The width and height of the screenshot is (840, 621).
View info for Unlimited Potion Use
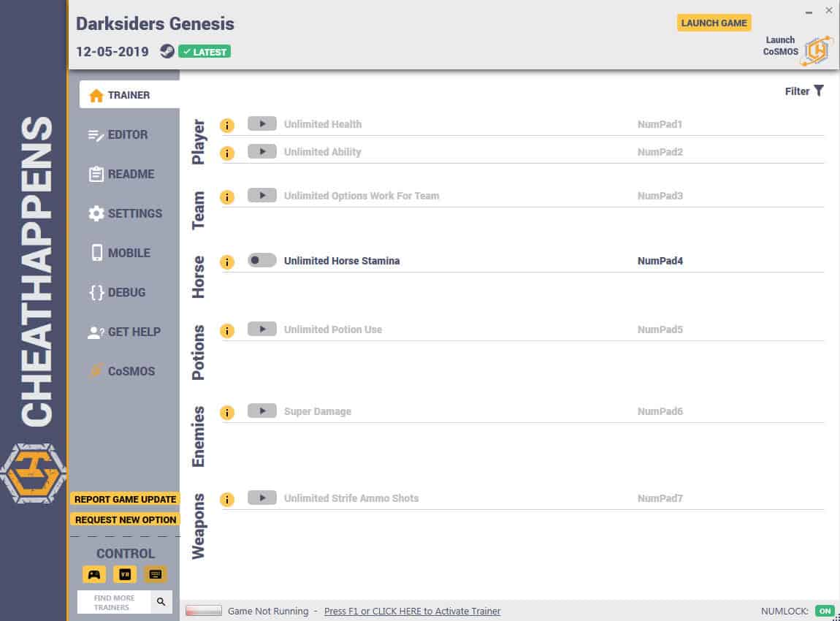pyautogui.click(x=227, y=331)
